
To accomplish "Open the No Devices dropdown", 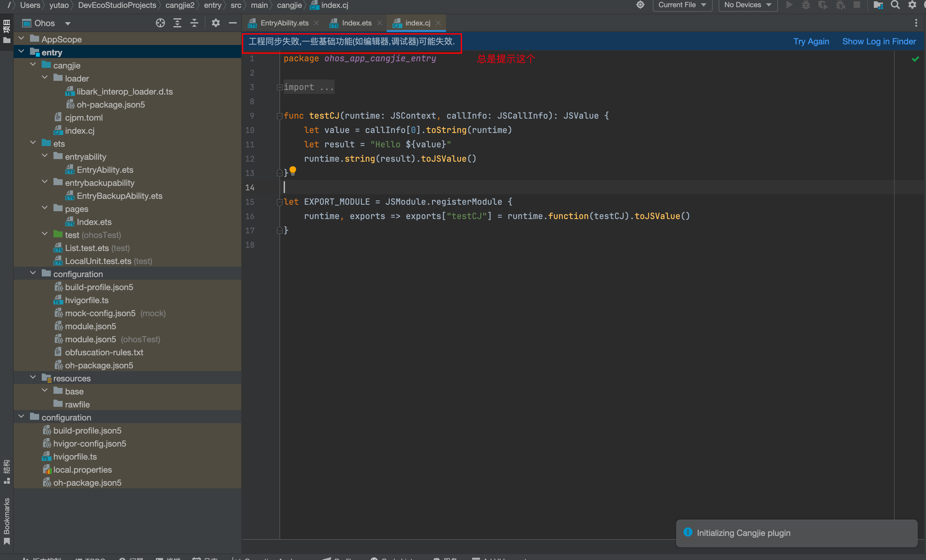I will (748, 5).
